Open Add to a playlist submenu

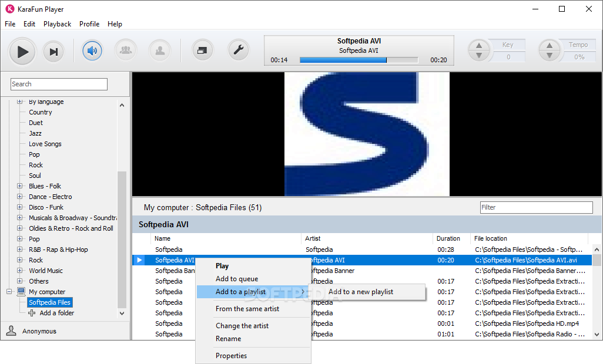tap(253, 292)
